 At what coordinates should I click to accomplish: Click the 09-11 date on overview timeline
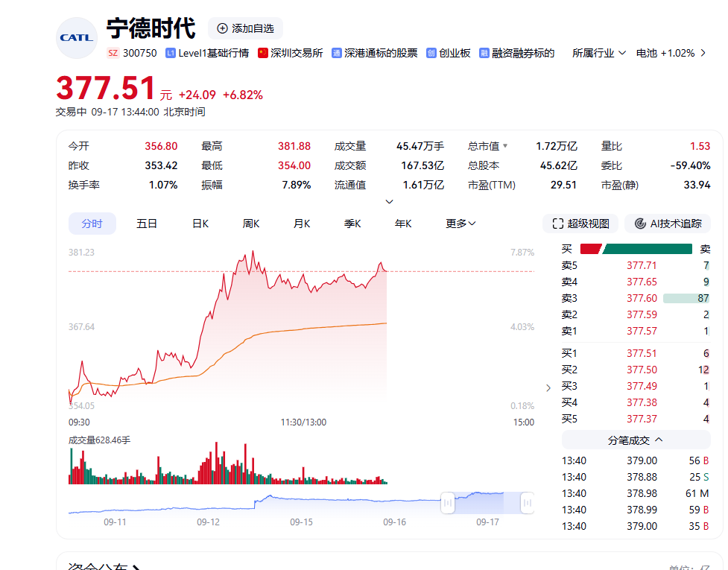click(x=115, y=522)
